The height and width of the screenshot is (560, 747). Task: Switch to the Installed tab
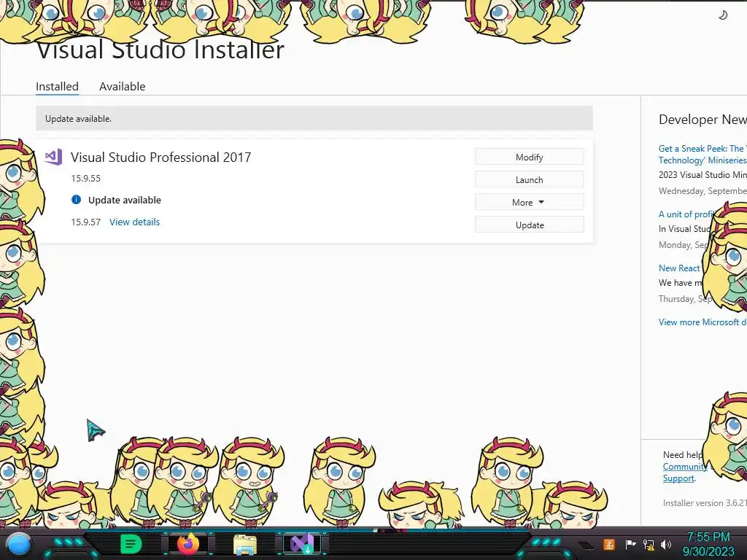click(57, 87)
